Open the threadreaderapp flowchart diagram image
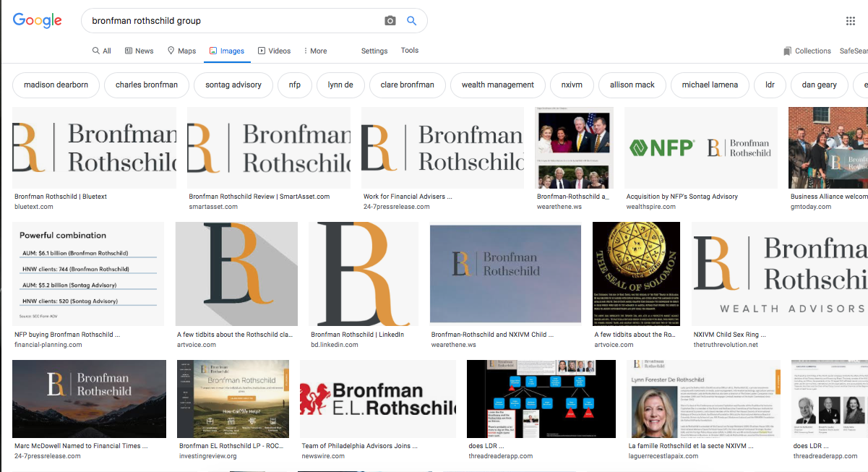This screenshot has height=472, width=868. pos(541,399)
